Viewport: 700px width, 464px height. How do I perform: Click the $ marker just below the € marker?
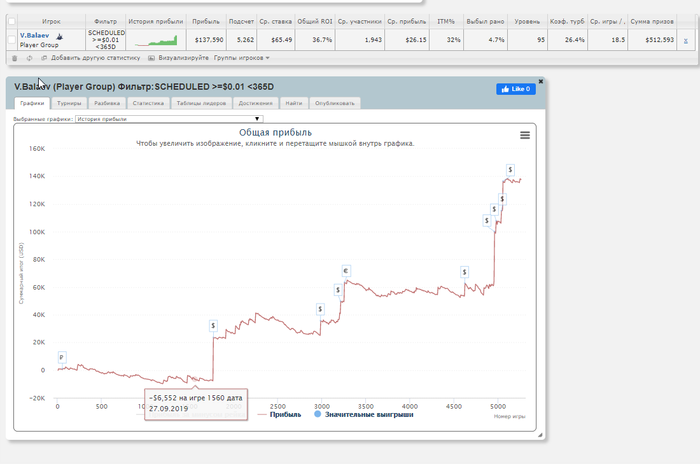tap(338, 290)
